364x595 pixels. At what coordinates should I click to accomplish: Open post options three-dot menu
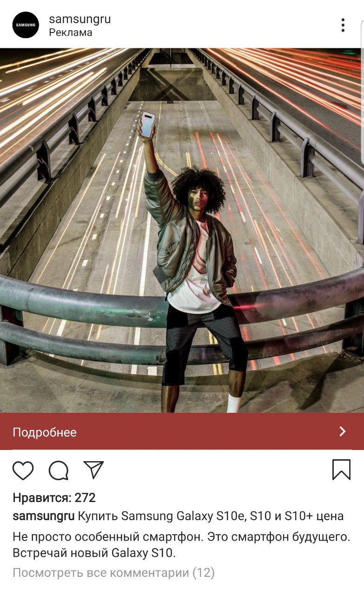[x=343, y=25]
